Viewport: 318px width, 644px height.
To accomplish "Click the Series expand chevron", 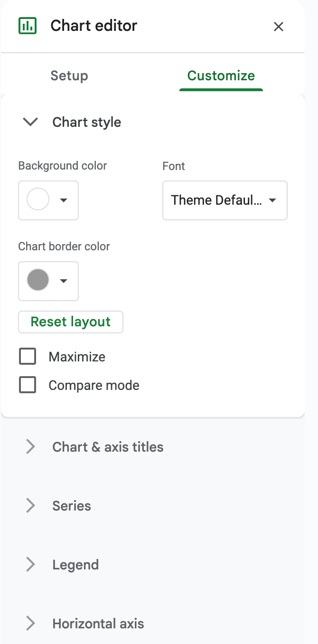I will coord(30,505).
